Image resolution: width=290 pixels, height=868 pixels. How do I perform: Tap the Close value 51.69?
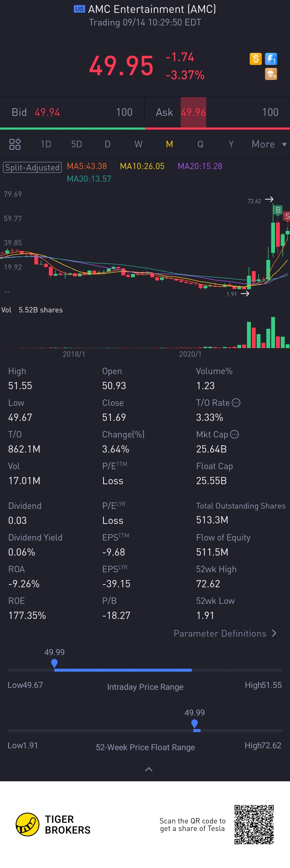(114, 417)
